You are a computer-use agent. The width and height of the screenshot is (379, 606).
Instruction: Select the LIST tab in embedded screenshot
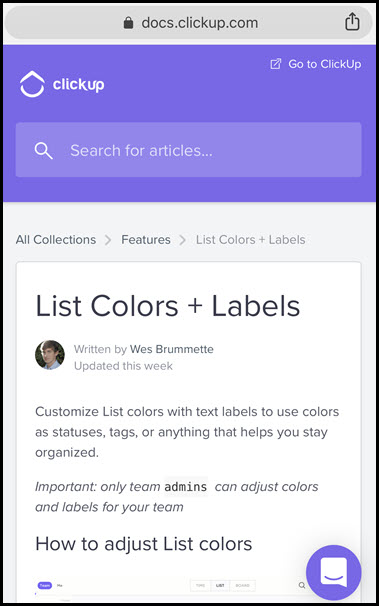[x=220, y=586]
